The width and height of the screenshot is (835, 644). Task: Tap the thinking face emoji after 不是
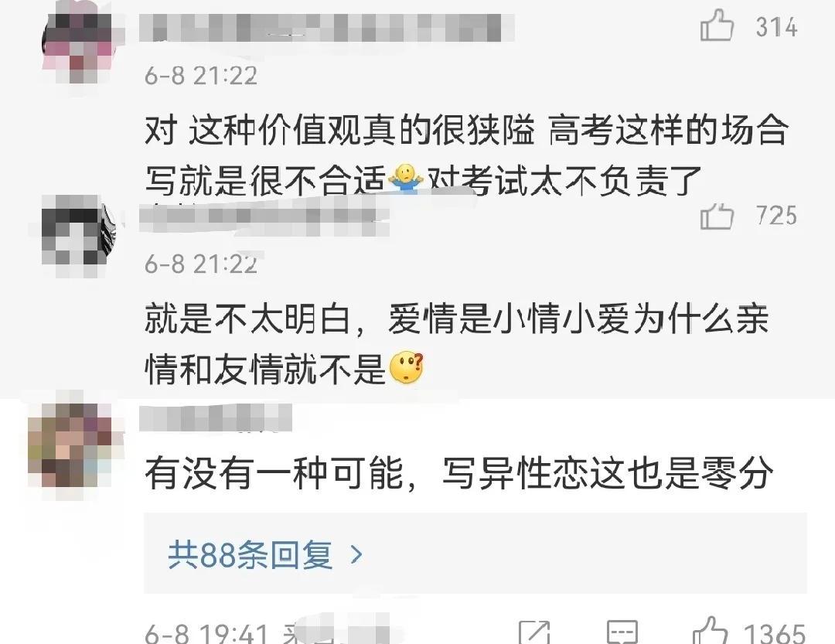tap(407, 367)
